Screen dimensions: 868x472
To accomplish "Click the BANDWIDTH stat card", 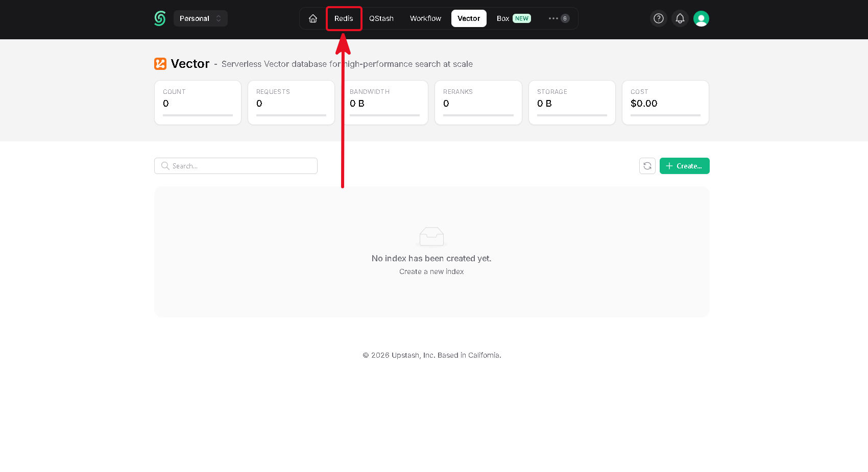I will coord(384,103).
